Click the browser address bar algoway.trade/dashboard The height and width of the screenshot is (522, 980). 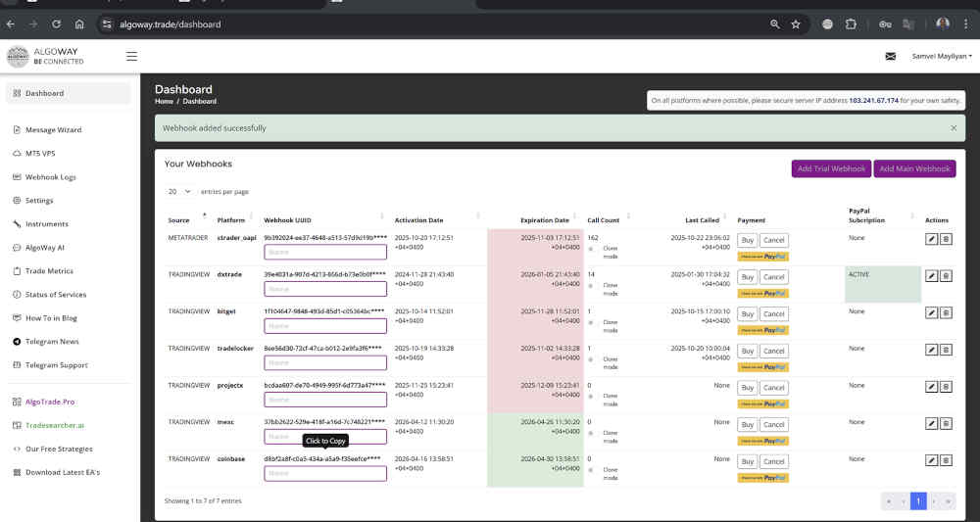coord(170,24)
